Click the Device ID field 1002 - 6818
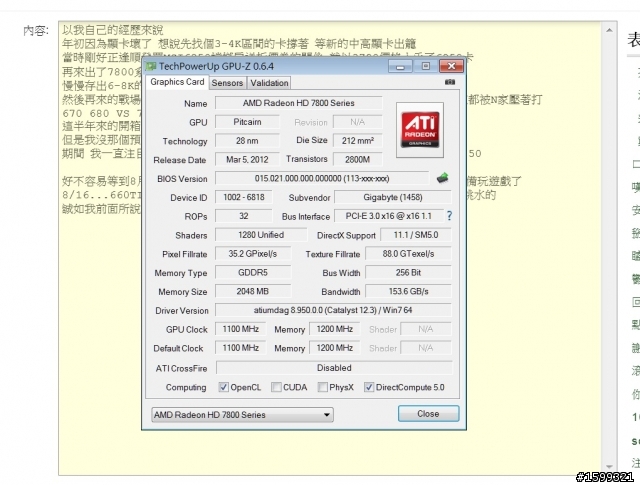 [243, 197]
